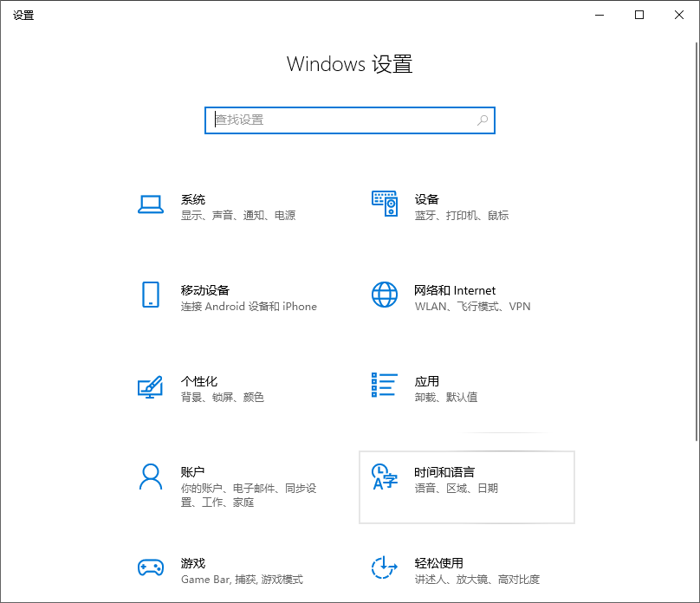700x603 pixels.
Task: Minimize the 设置 window
Action: tap(600, 16)
